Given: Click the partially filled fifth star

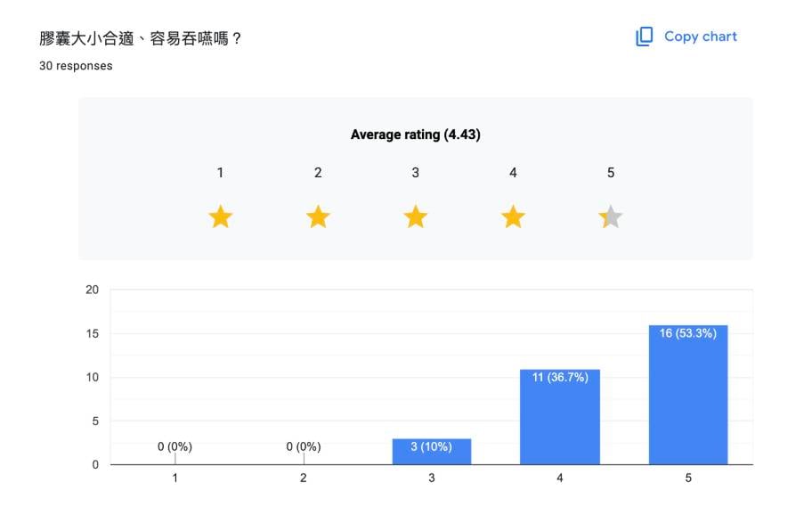Looking at the screenshot, I should tap(611, 217).
